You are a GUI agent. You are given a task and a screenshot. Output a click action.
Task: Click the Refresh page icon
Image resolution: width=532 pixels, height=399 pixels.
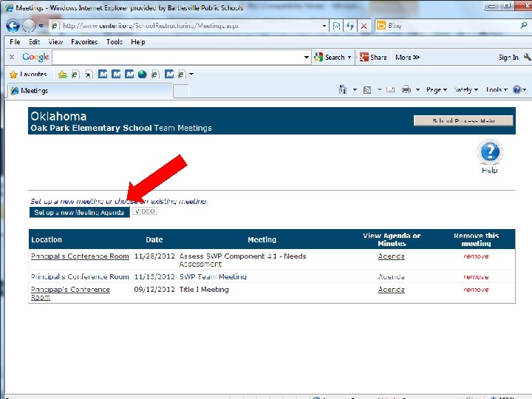tap(350, 26)
